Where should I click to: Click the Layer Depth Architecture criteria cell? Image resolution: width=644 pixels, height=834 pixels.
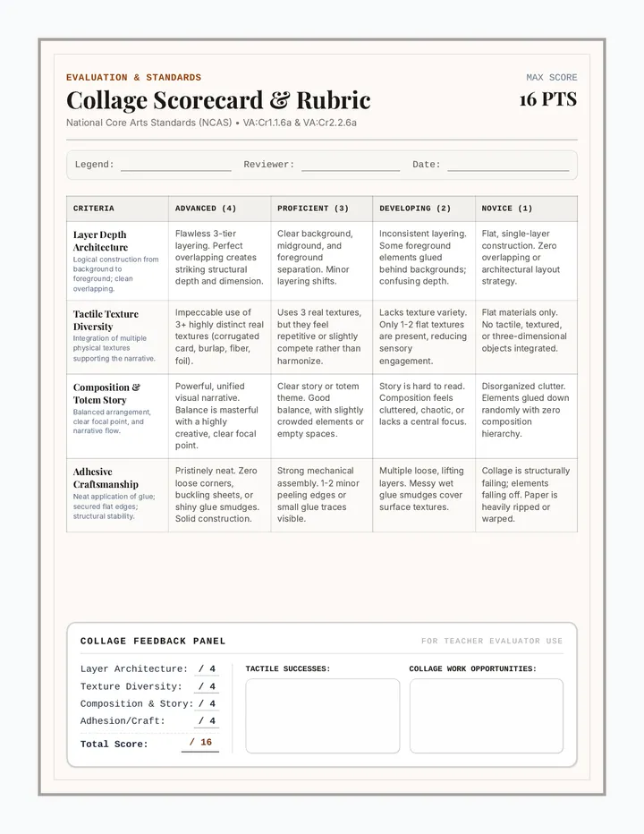[x=117, y=260]
